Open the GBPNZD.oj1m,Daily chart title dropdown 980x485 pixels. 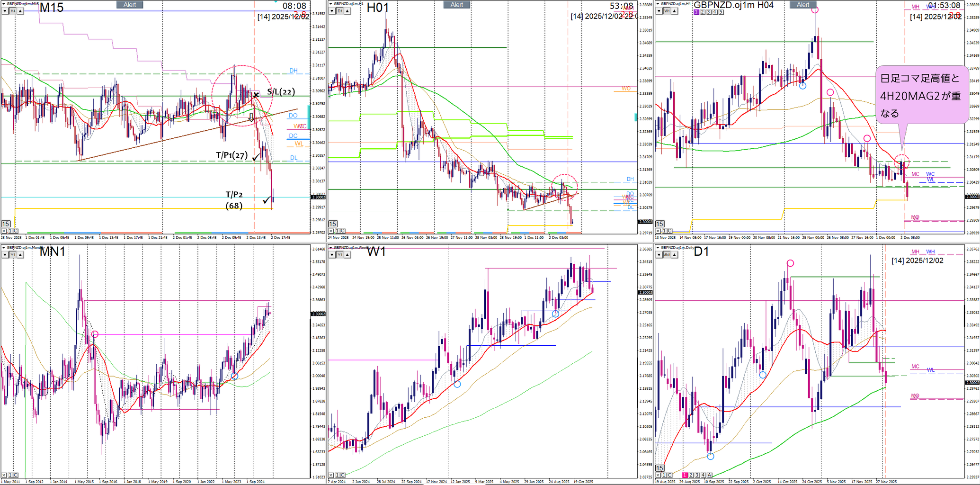pyautogui.click(x=659, y=247)
